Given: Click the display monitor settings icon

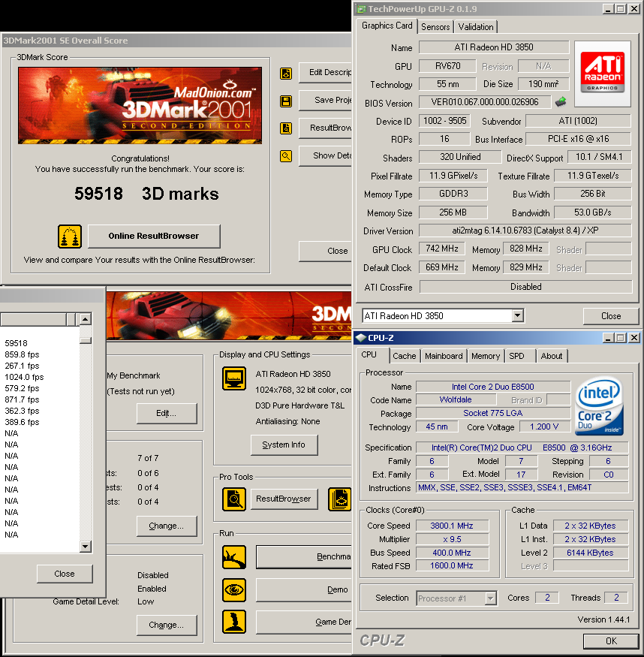Looking at the screenshot, I should 234,378.
